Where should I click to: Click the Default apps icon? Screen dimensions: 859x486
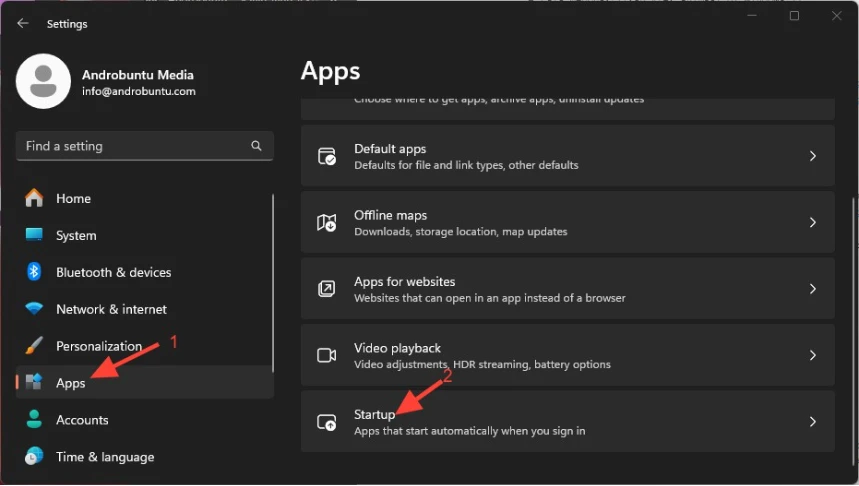pos(327,156)
